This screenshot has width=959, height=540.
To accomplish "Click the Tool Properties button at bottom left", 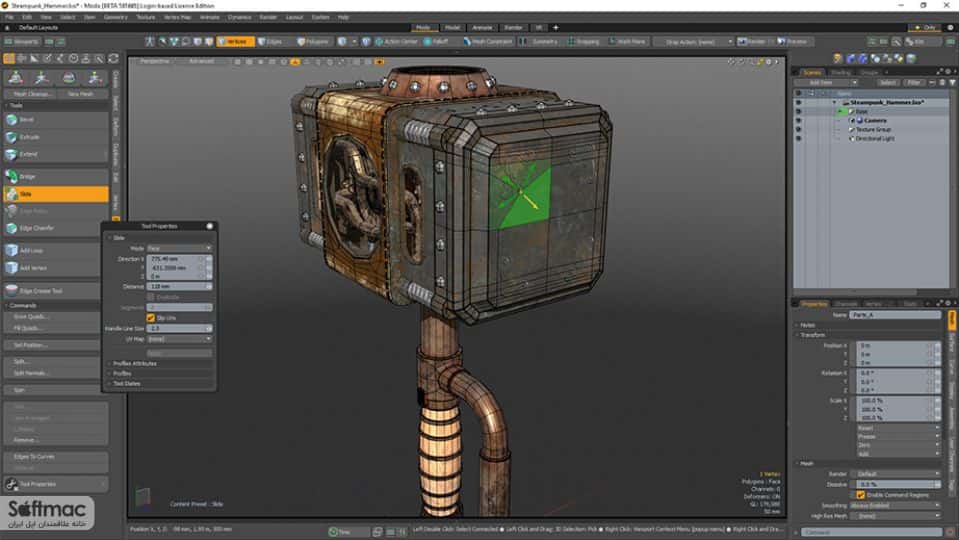I will tap(56, 484).
